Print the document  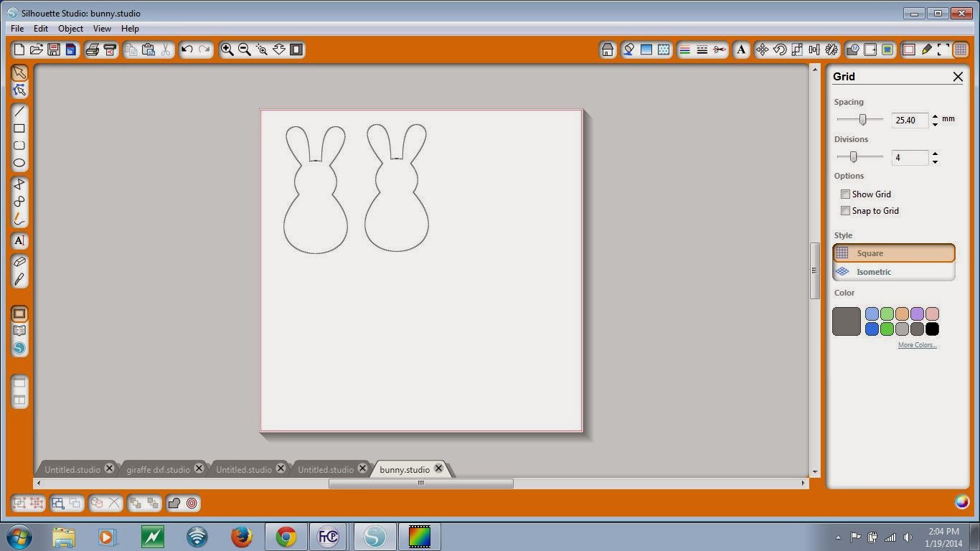[x=93, y=50]
